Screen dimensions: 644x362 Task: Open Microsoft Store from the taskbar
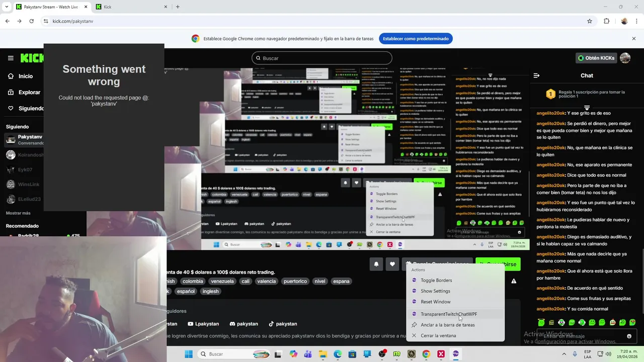click(352, 354)
